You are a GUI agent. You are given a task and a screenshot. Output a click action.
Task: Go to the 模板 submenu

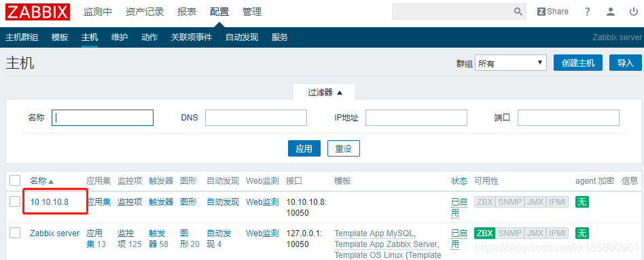(x=60, y=37)
